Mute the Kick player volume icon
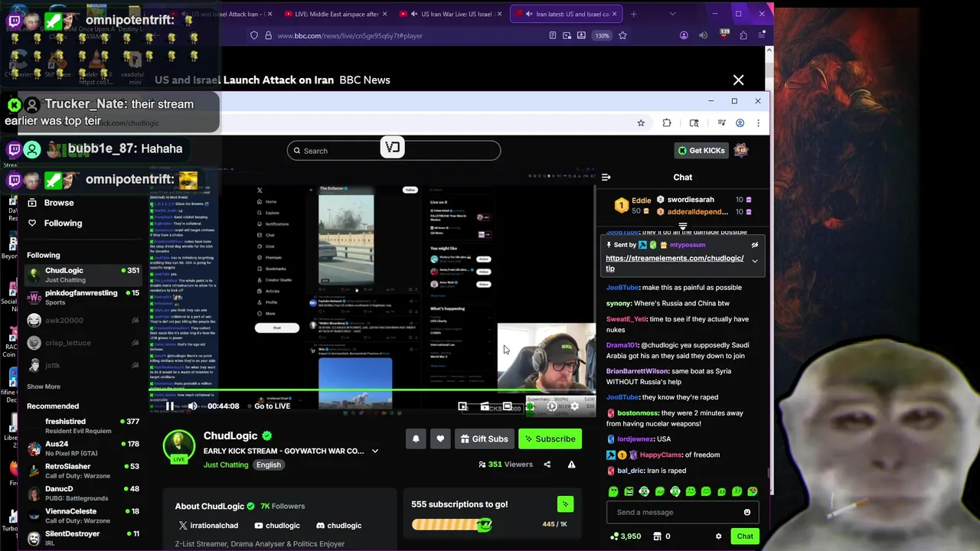 click(x=193, y=406)
